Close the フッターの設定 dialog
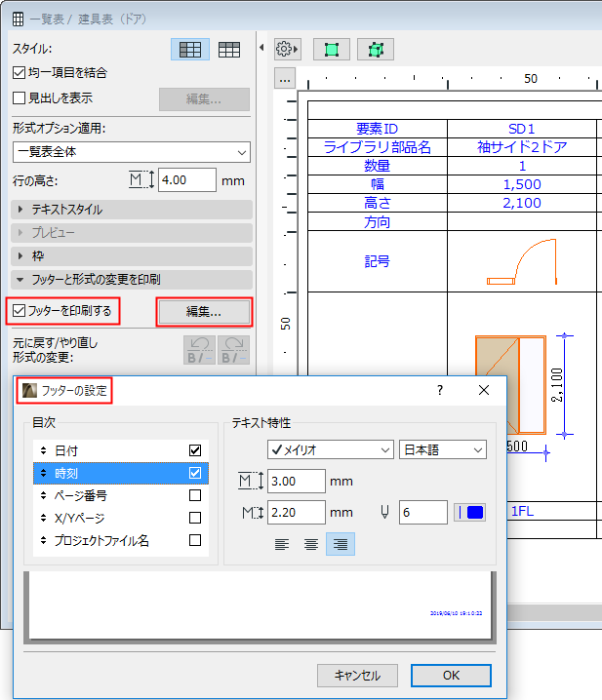The image size is (602, 700). tap(484, 390)
